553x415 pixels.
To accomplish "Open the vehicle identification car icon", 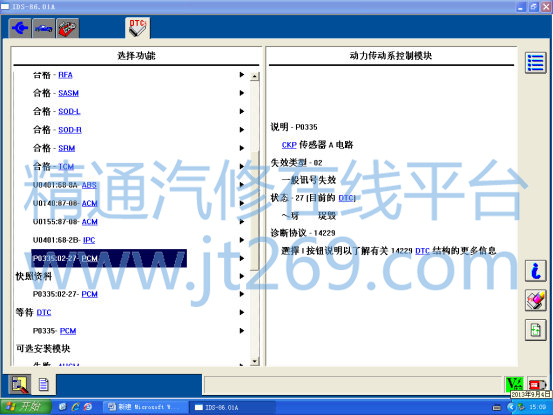I will 44,28.
